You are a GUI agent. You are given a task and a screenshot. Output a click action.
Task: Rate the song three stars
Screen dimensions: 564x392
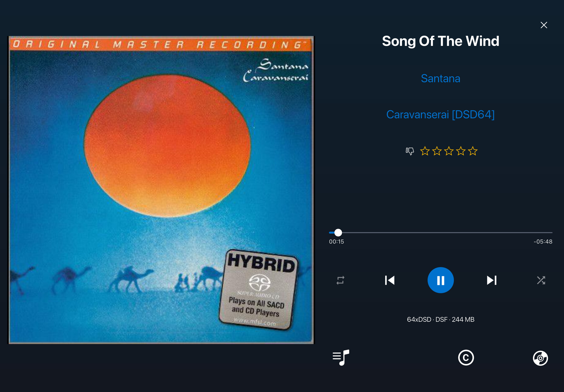(449, 151)
